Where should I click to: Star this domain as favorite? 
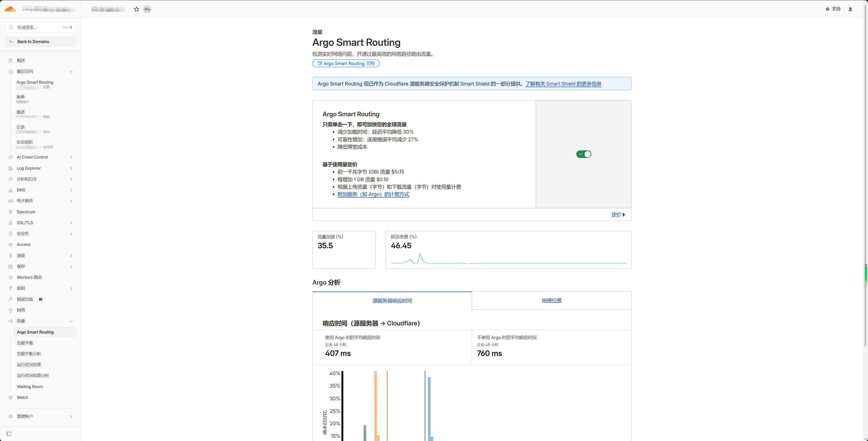click(136, 9)
